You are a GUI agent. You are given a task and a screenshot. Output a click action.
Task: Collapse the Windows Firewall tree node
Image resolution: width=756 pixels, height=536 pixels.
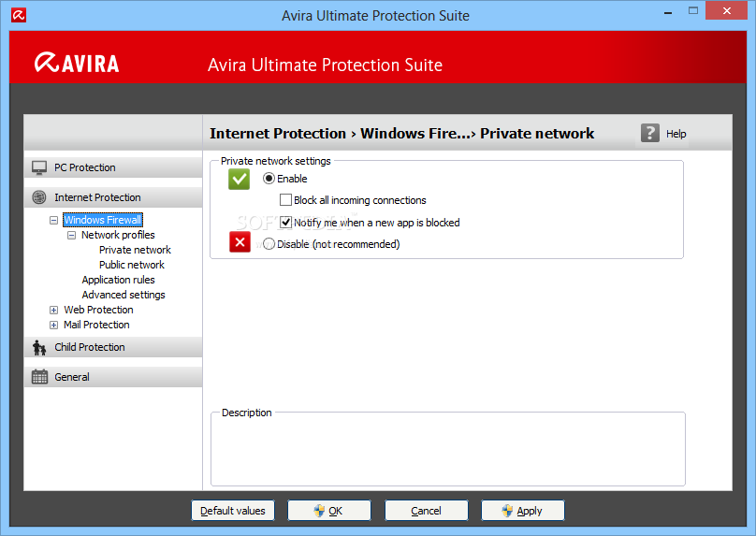pyautogui.click(x=54, y=220)
